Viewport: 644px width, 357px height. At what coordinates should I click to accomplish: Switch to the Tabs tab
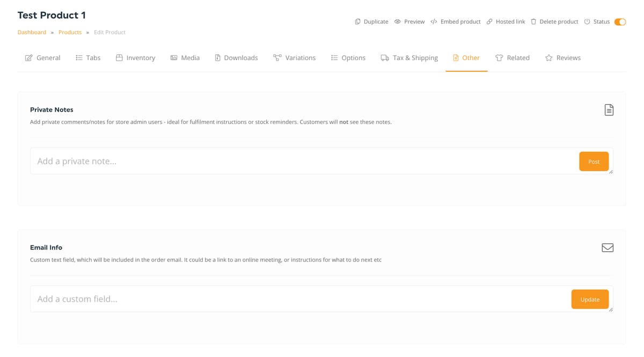(x=88, y=58)
